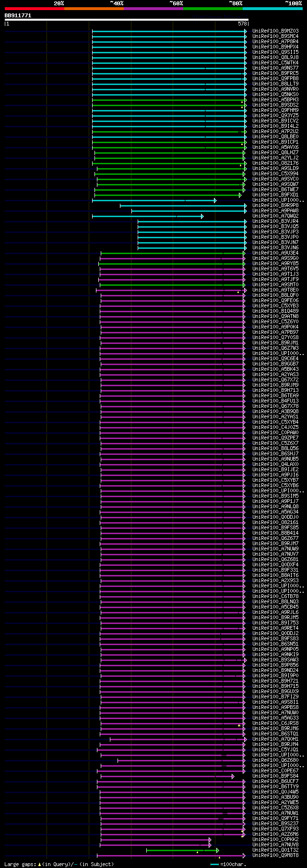This screenshot has height=868, width=307.
Task: Click the query end position number 578
Action: click(242, 24)
